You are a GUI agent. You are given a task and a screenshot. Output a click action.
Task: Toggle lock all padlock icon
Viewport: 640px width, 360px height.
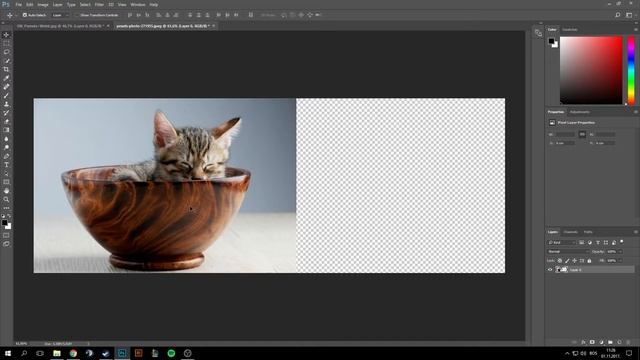[589, 260]
